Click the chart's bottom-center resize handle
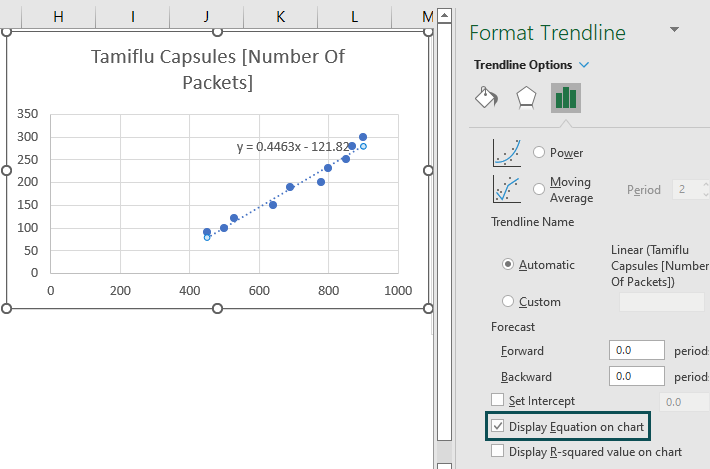 pos(217,308)
